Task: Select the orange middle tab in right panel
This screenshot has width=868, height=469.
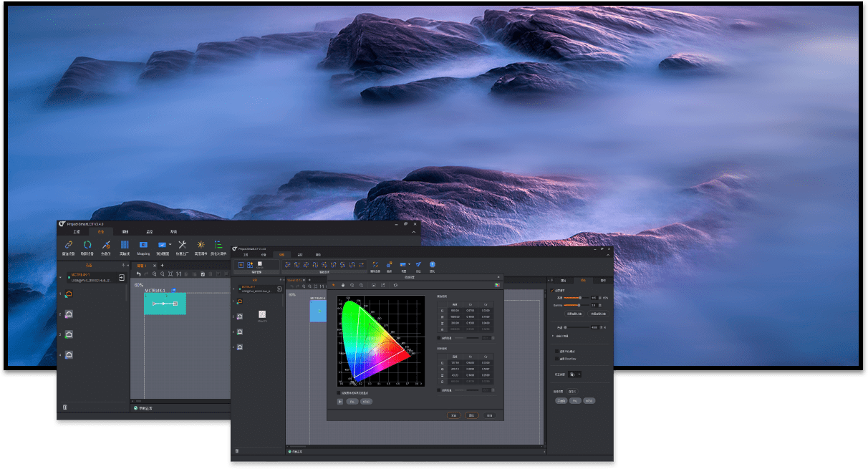Action: click(582, 280)
